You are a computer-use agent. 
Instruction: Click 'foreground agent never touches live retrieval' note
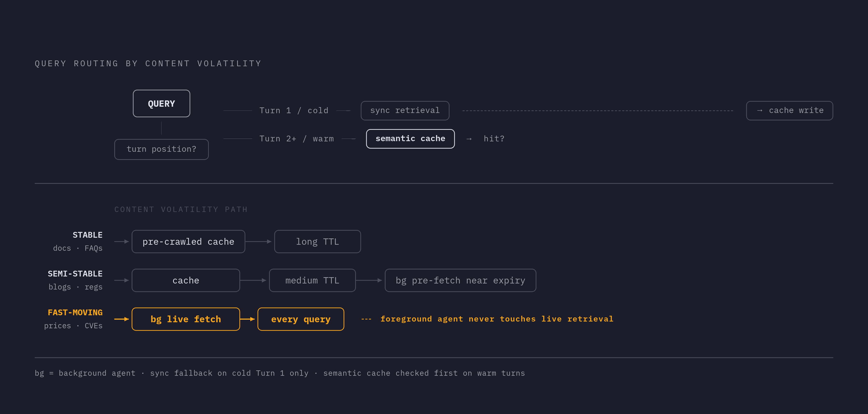pos(497,319)
